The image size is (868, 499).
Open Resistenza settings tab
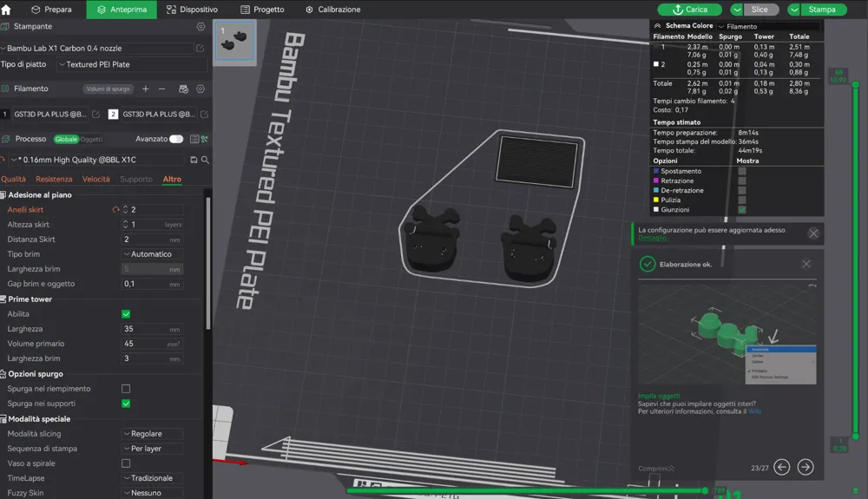[54, 180]
